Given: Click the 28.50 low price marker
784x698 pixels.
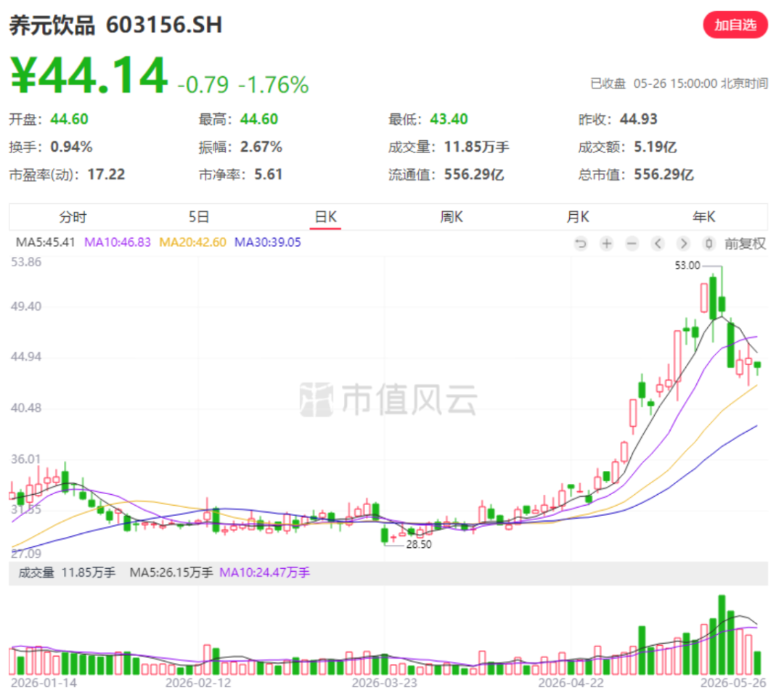Looking at the screenshot, I should tap(419, 545).
